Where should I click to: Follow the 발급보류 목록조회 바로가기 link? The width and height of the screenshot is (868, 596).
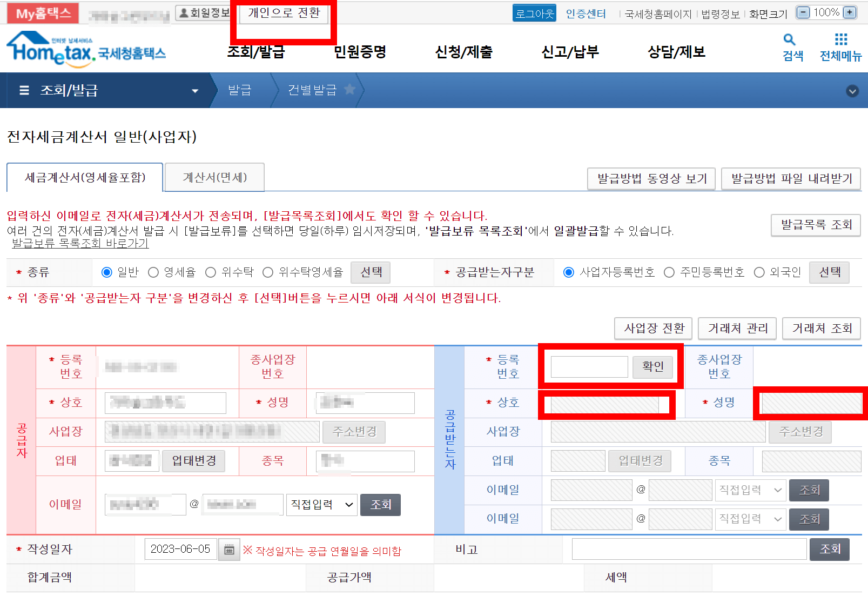80,243
